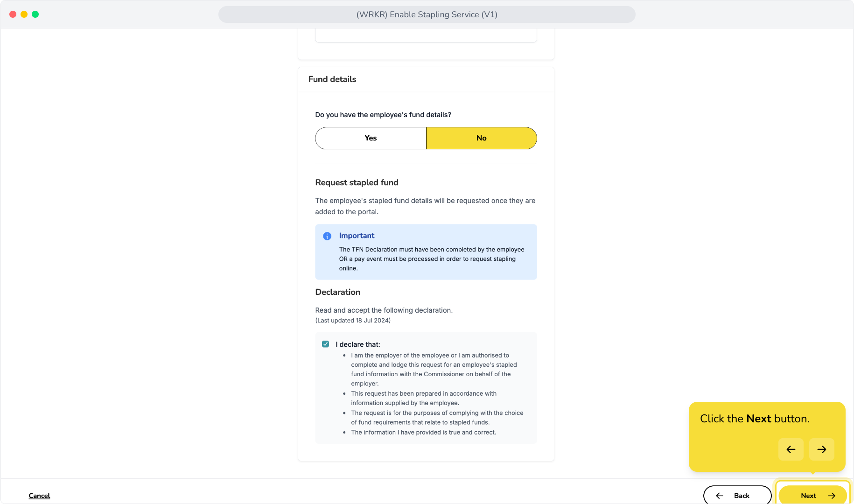Click the empty input field above Fund details
This screenshot has height=504, width=854.
[x=426, y=35]
